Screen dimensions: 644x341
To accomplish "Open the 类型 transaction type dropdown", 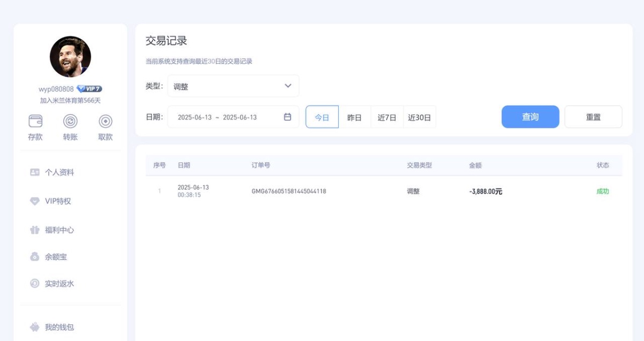I will click(233, 86).
